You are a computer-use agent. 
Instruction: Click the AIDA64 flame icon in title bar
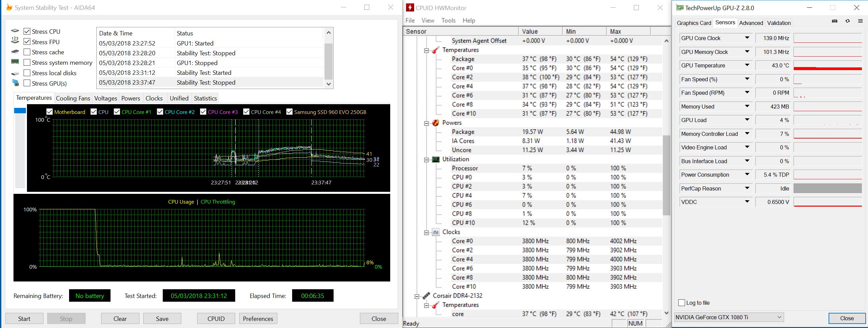tap(9, 7)
